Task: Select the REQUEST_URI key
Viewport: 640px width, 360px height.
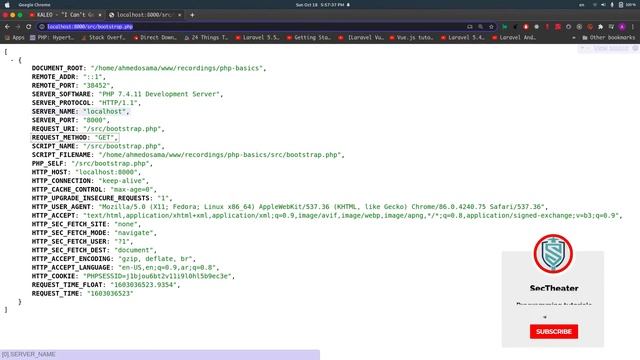Action: click(x=53, y=129)
